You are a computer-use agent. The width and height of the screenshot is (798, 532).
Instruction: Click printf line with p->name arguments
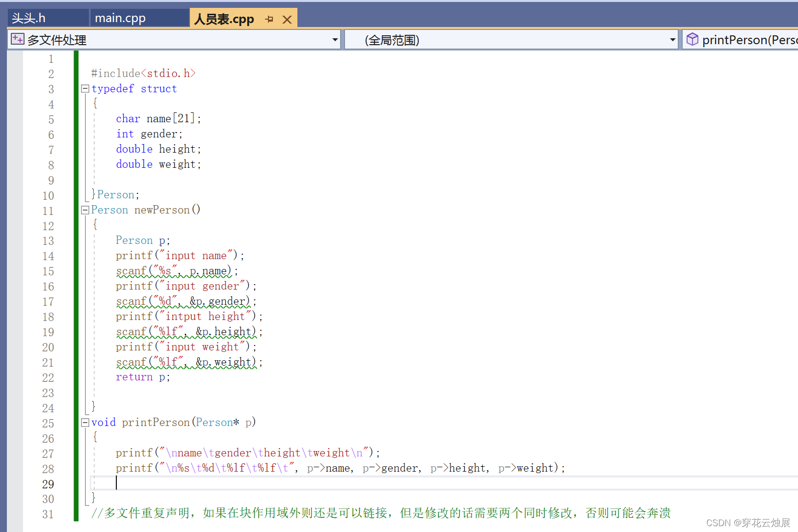click(x=341, y=468)
